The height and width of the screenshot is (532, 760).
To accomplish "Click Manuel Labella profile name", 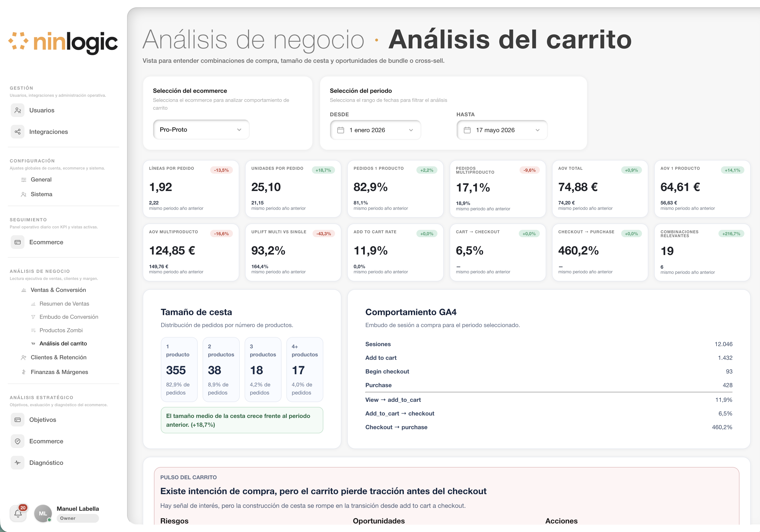I will (78, 509).
